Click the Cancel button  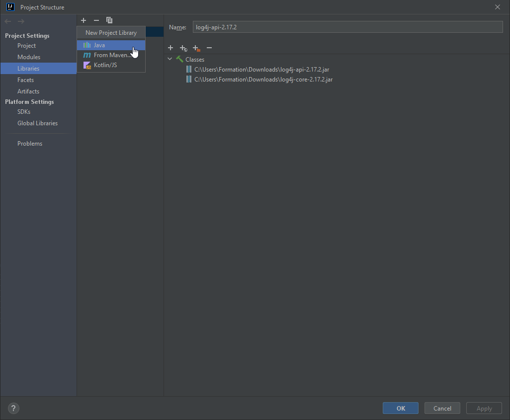(442, 409)
